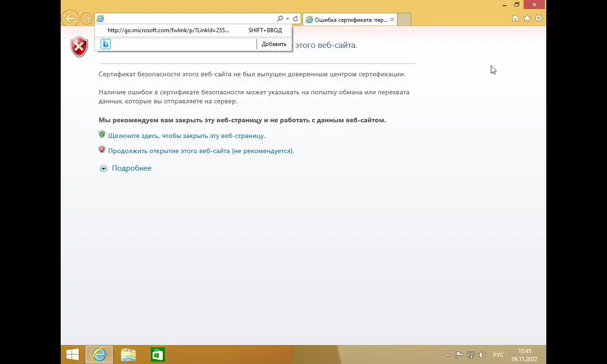The height and width of the screenshot is (364, 607).
Task: Click the green shield icon beside close-page link
Action: (x=102, y=135)
